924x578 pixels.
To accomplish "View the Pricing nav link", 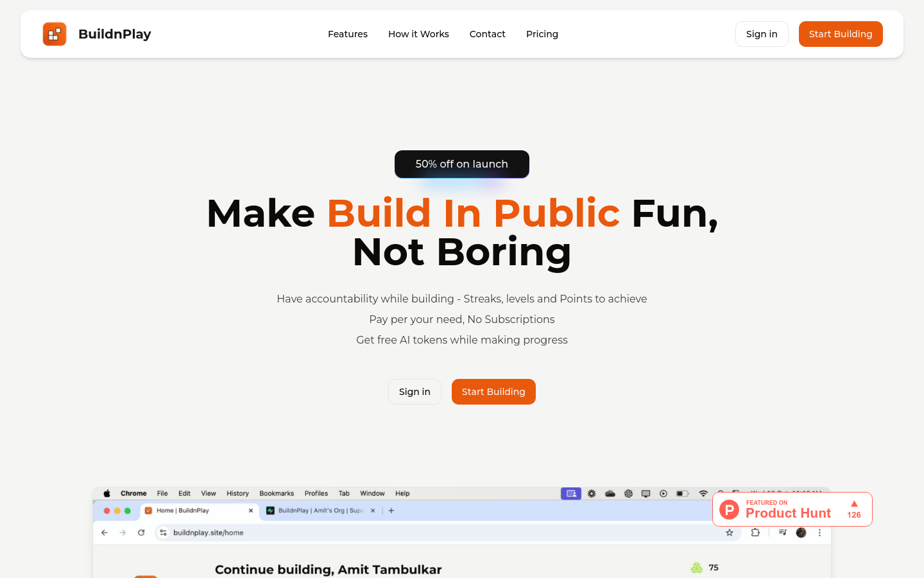I will (542, 34).
